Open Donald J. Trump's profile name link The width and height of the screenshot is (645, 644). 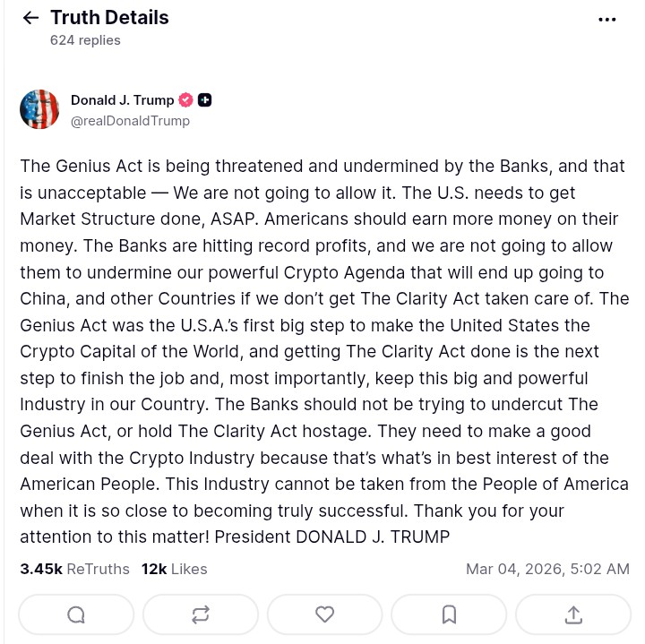click(122, 99)
